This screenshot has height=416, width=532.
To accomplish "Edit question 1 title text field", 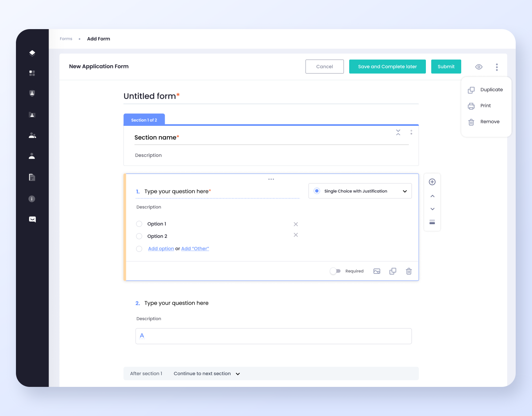I will tap(218, 192).
